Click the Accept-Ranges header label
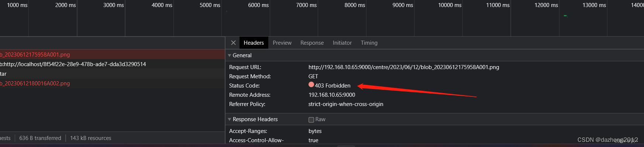644x147 pixels. pos(248,131)
